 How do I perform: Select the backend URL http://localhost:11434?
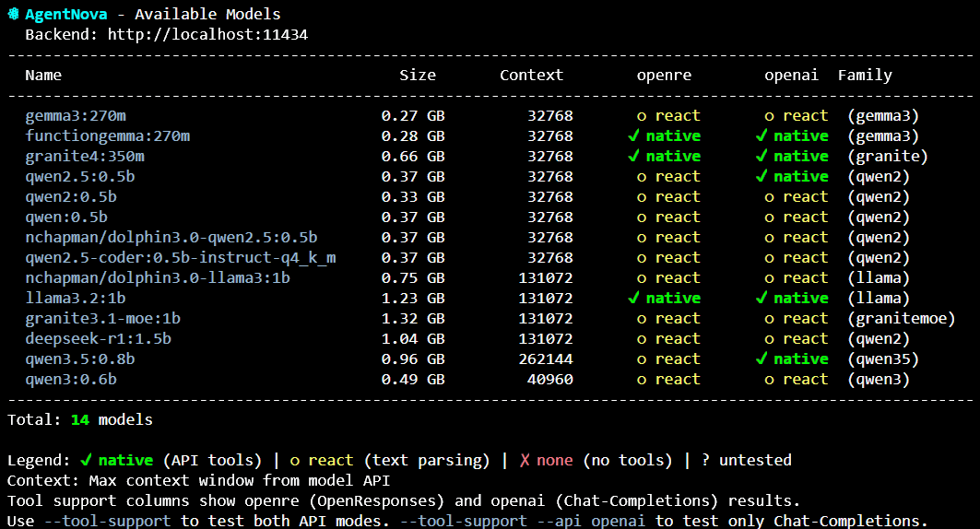(x=207, y=34)
